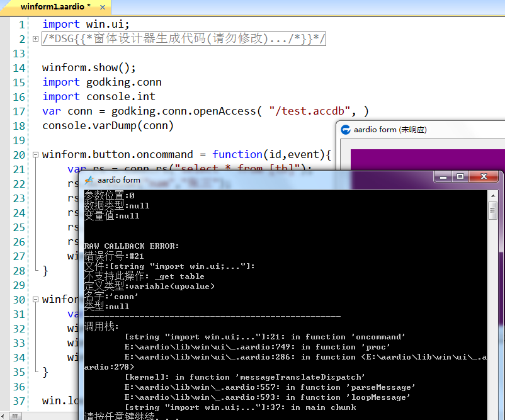Viewport: 505px width, 420px height.
Task: Click the name 'conn' line in console
Action: tap(111, 297)
